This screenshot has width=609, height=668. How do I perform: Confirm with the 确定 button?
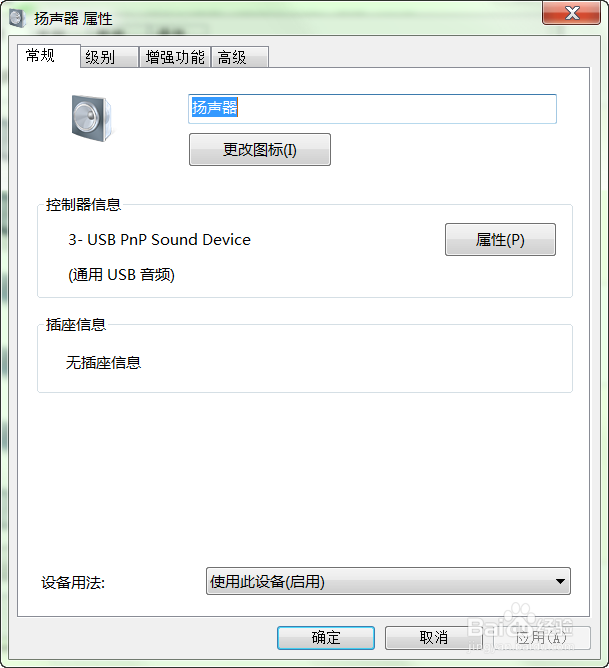tap(326, 638)
